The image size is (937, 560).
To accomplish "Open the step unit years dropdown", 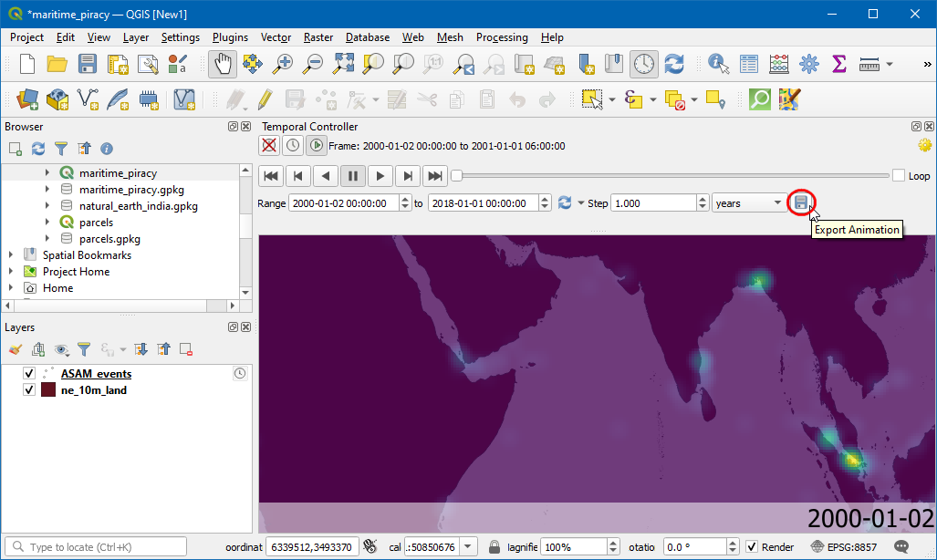I will [x=749, y=203].
